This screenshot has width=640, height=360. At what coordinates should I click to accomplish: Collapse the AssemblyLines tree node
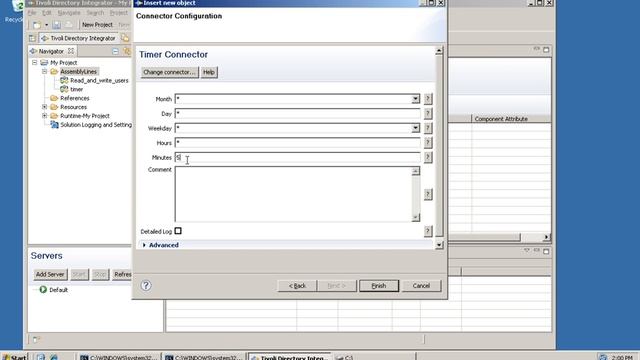click(44, 71)
